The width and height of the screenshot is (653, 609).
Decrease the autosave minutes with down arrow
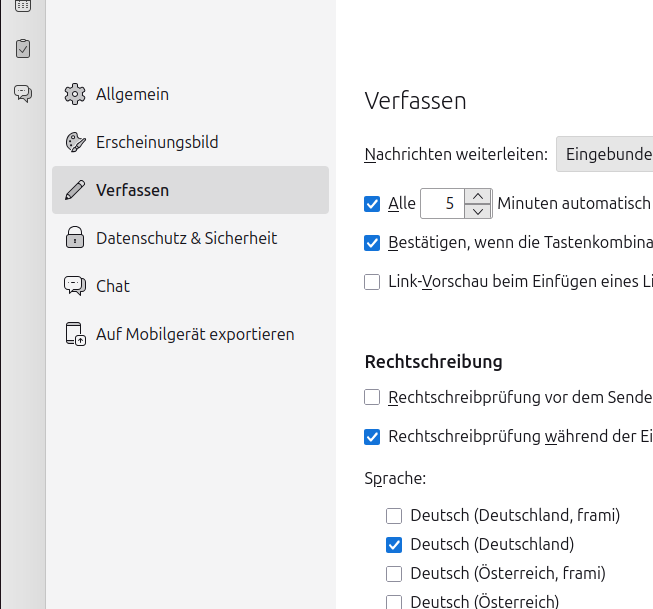pos(479,211)
